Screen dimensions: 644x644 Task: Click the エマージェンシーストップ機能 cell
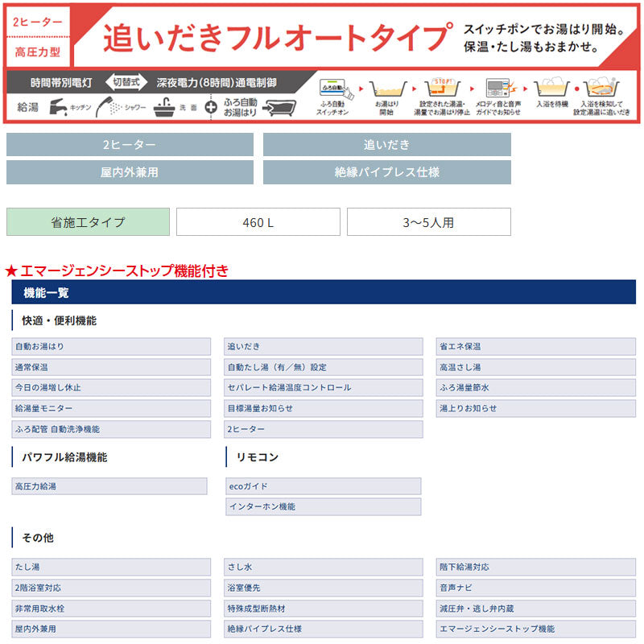536,630
